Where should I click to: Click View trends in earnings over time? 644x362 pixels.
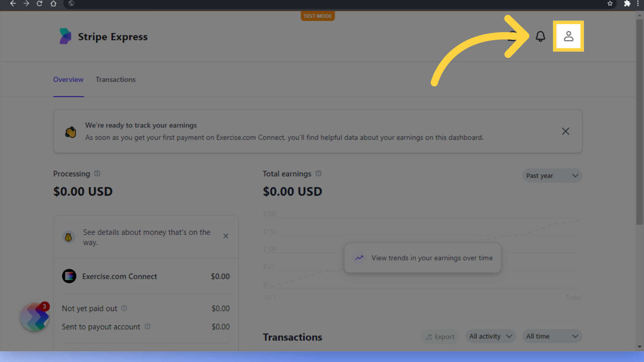(x=423, y=258)
